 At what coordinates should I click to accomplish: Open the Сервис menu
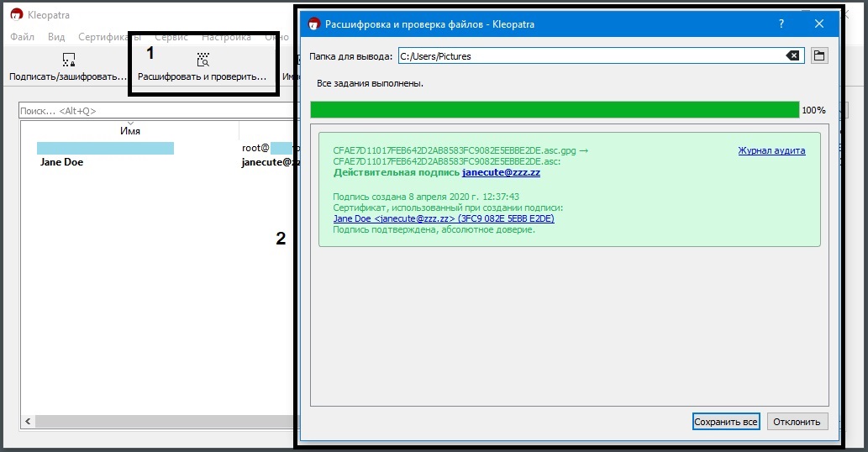171,37
